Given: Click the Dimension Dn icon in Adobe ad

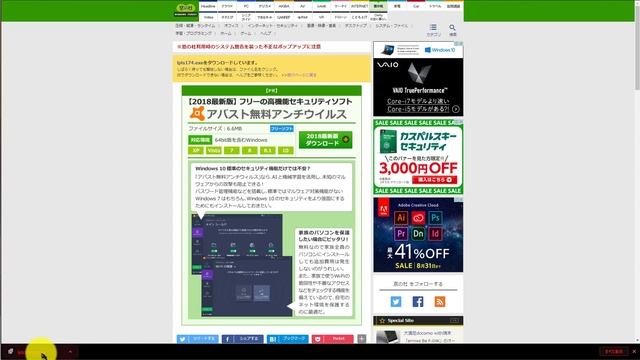Looking at the screenshot, I should coord(418,233).
